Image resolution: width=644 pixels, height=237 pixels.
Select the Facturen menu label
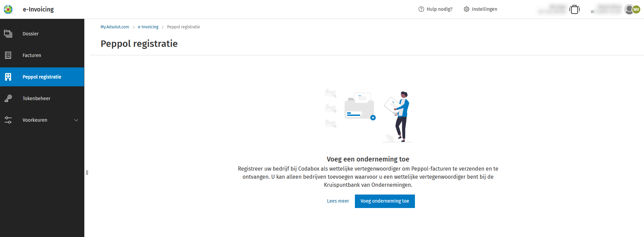click(32, 55)
